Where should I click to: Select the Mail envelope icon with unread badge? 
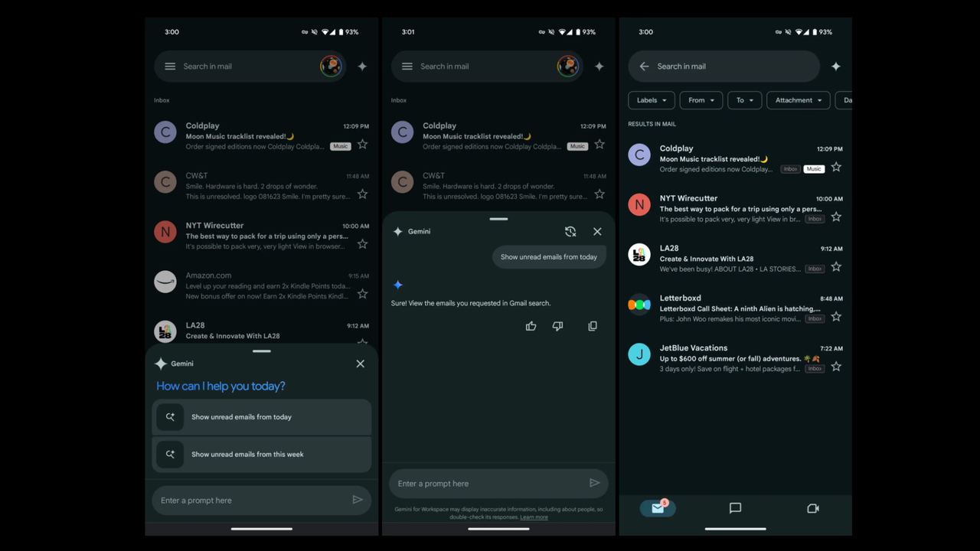click(657, 507)
